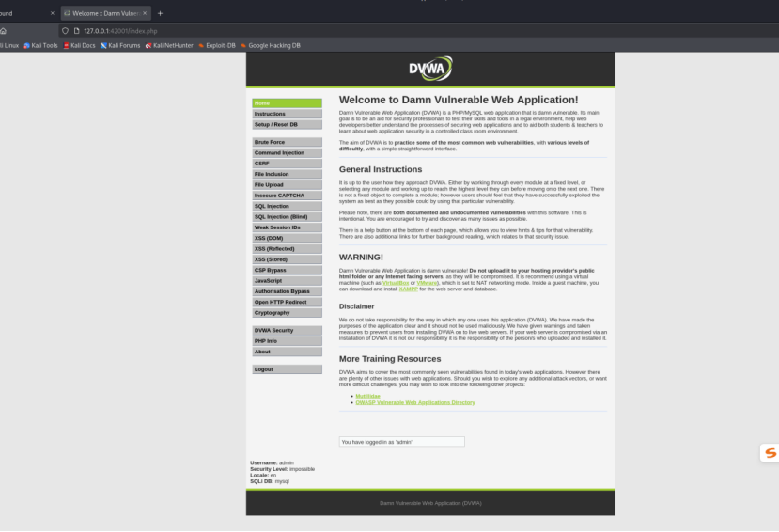Open the File Upload module

coord(288,185)
